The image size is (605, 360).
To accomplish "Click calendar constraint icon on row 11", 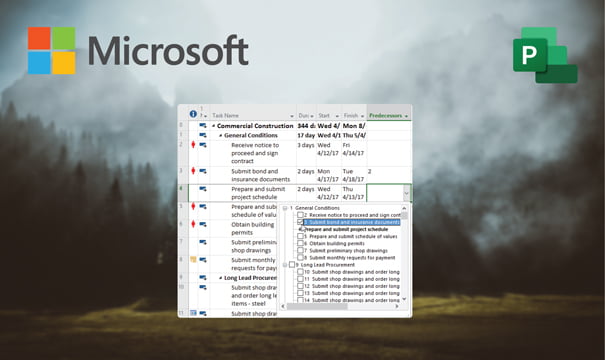I will tap(193, 313).
